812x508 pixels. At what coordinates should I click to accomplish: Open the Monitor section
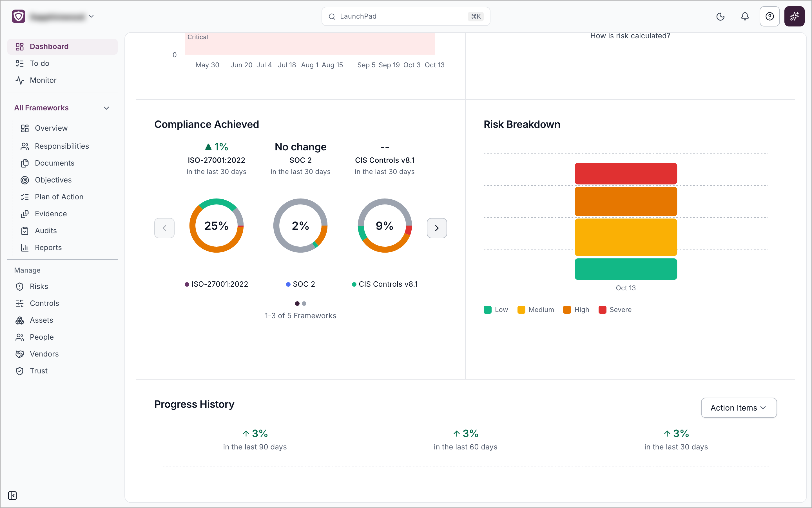63,80
